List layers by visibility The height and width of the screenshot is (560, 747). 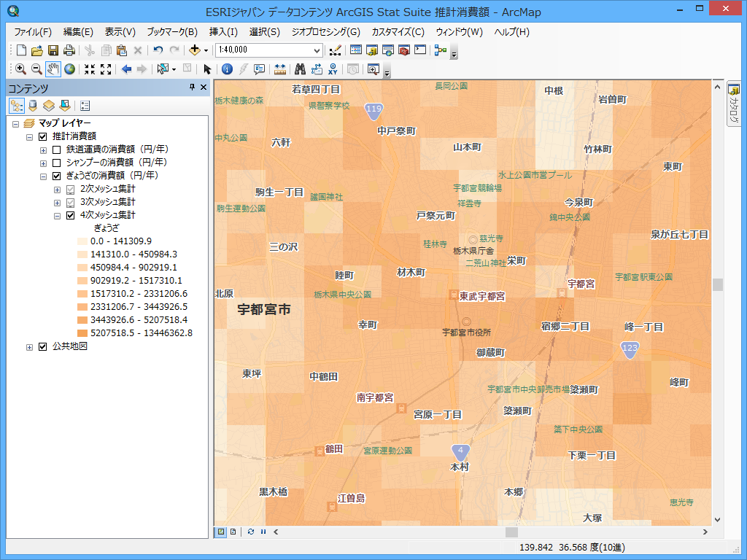[49, 106]
